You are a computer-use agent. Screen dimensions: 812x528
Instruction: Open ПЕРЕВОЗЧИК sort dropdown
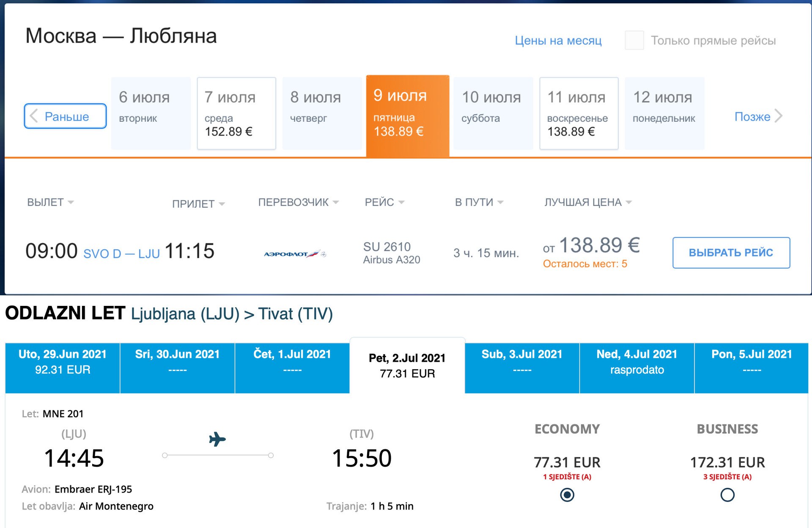pyautogui.click(x=299, y=202)
